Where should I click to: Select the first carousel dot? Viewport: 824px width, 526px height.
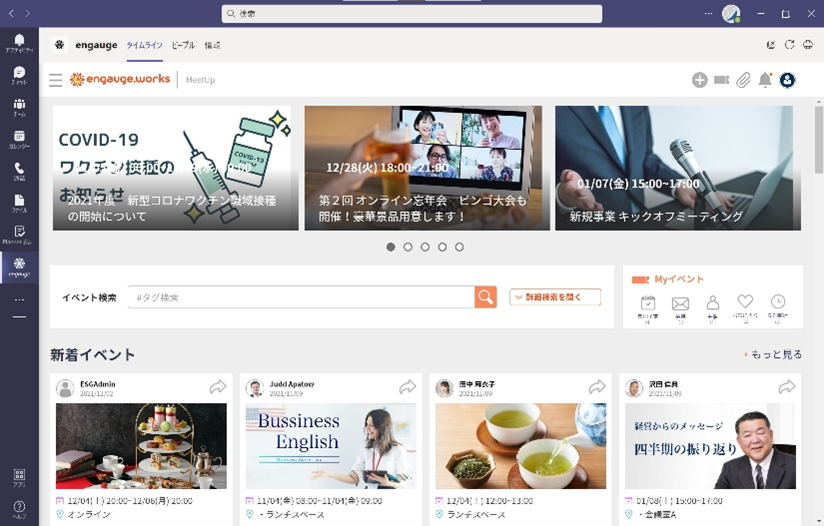click(390, 247)
